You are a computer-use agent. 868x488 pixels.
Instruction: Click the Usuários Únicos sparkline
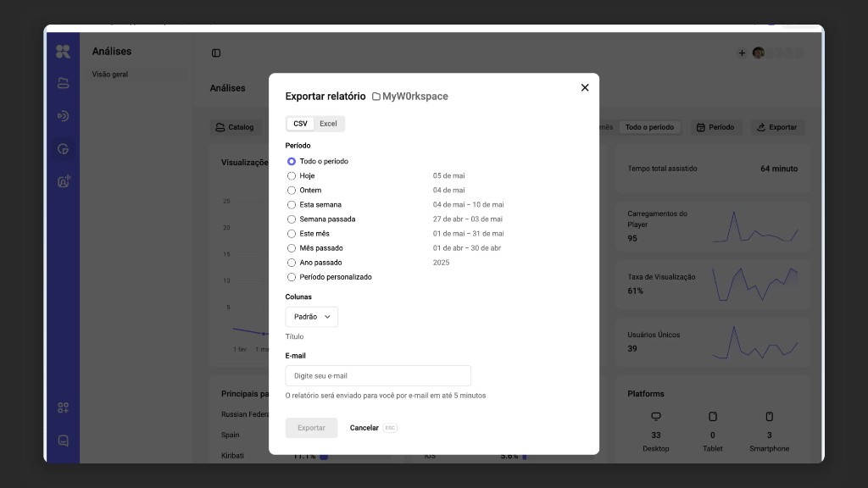click(755, 342)
